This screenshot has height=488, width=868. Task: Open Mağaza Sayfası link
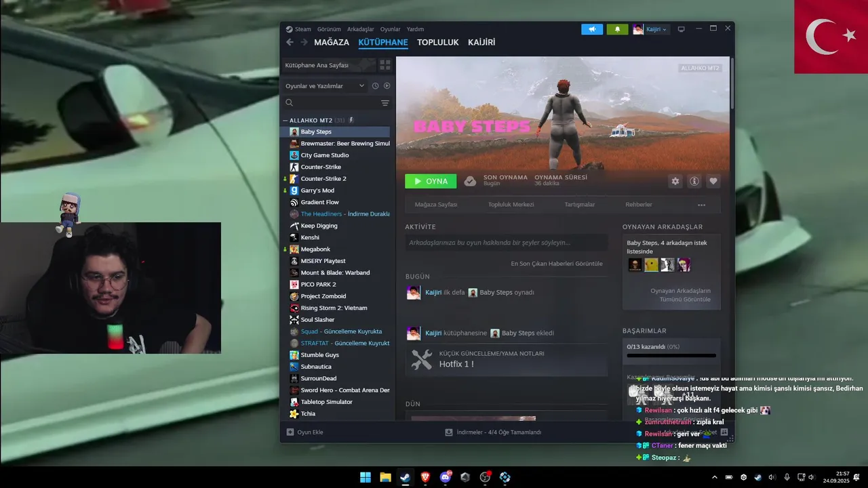coord(436,205)
